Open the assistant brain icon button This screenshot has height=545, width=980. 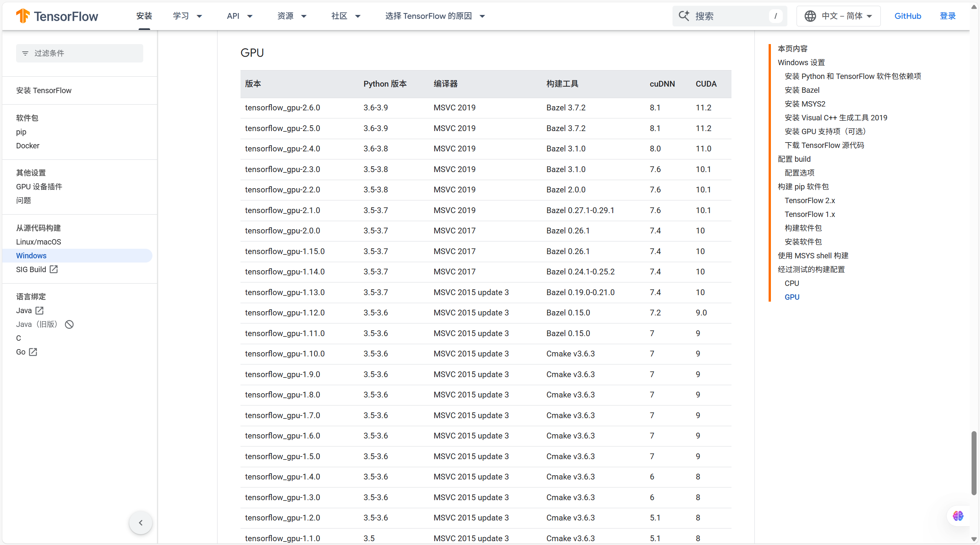958,516
